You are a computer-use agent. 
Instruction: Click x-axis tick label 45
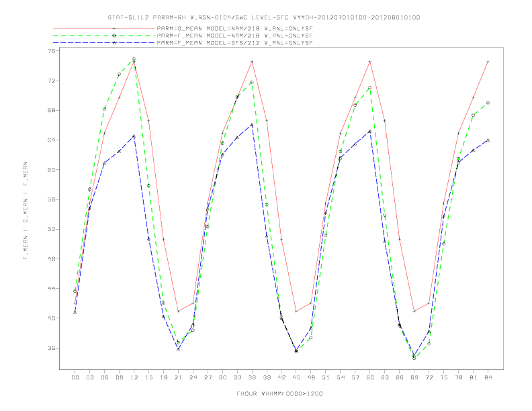pyautogui.click(x=296, y=377)
